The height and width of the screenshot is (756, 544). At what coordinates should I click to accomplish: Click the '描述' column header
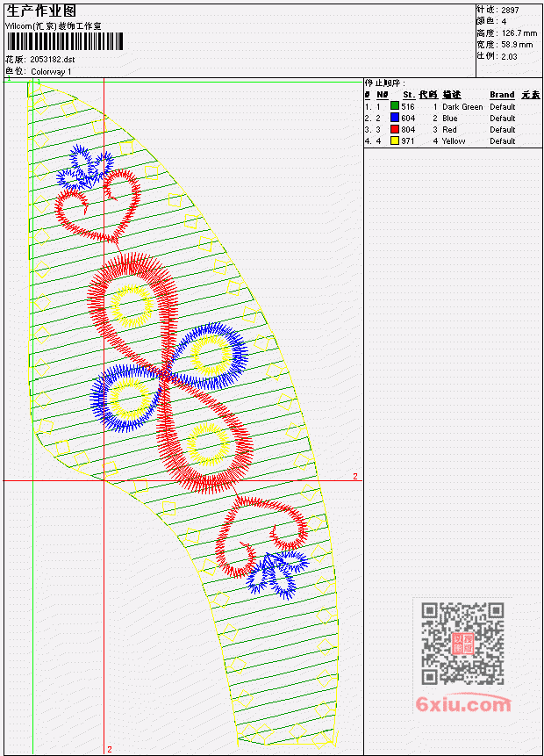(452, 95)
